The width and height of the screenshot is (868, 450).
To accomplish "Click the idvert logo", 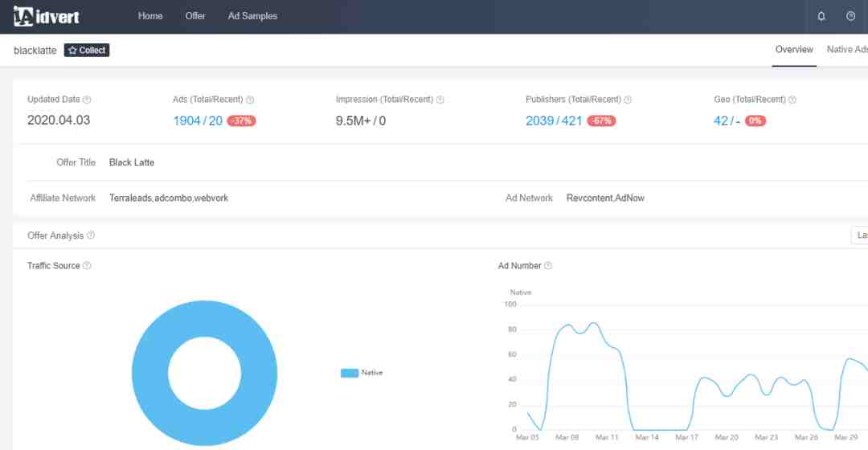I will pos(47,17).
